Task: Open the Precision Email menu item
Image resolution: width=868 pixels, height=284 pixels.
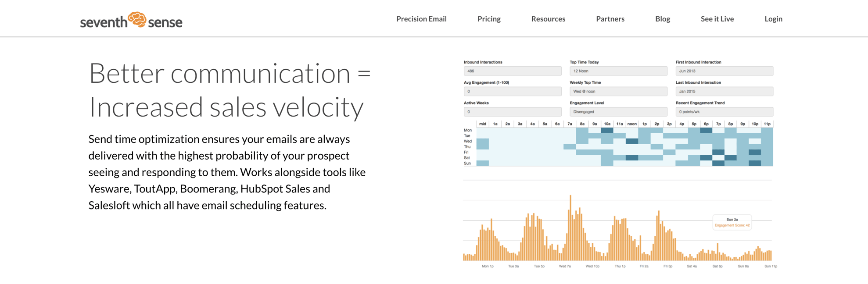Action: (x=421, y=19)
